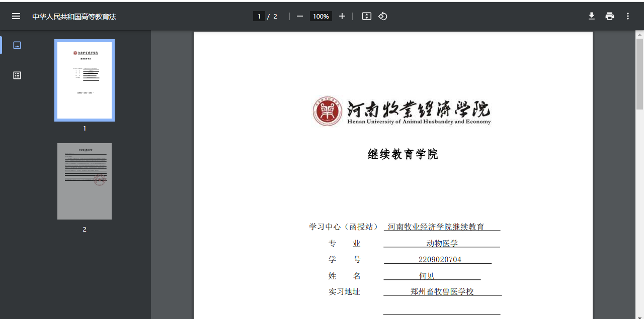Click the fit to page button
This screenshot has height=319, width=644.
coord(367,16)
